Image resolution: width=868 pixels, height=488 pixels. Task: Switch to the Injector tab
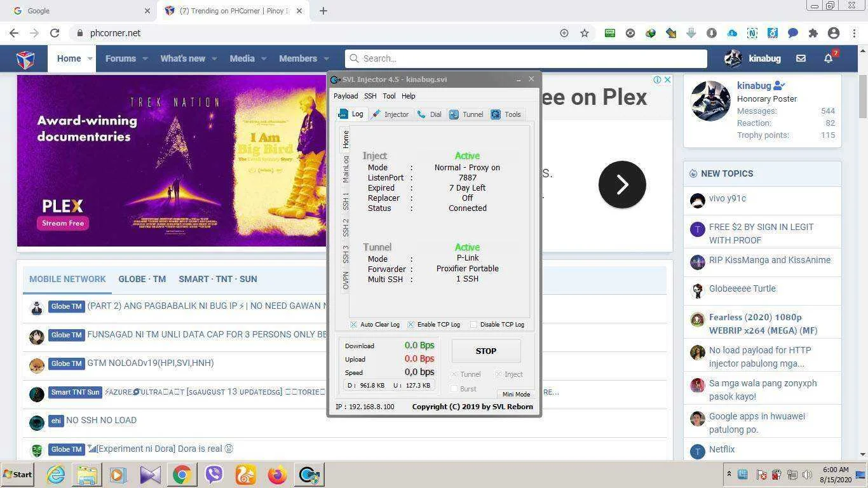390,114
